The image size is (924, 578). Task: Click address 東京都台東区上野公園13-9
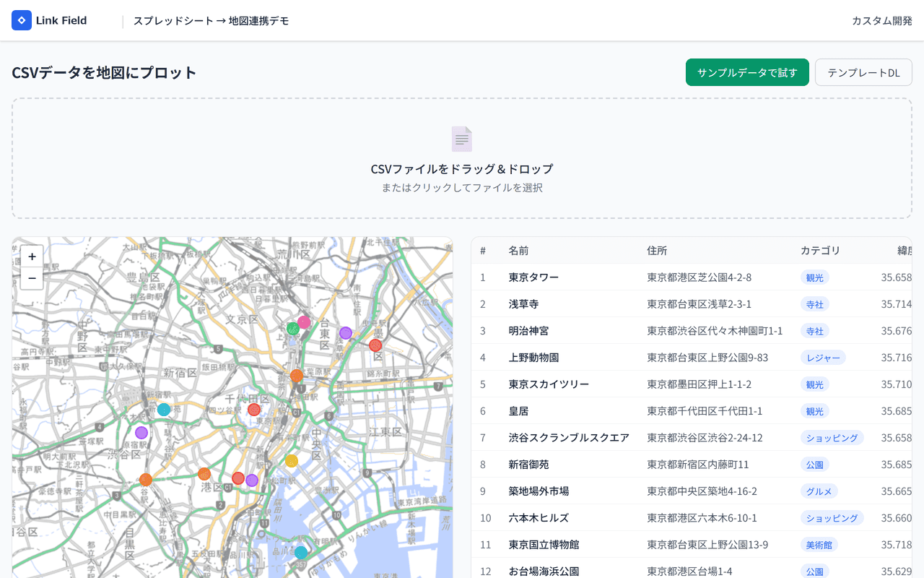pos(707,545)
